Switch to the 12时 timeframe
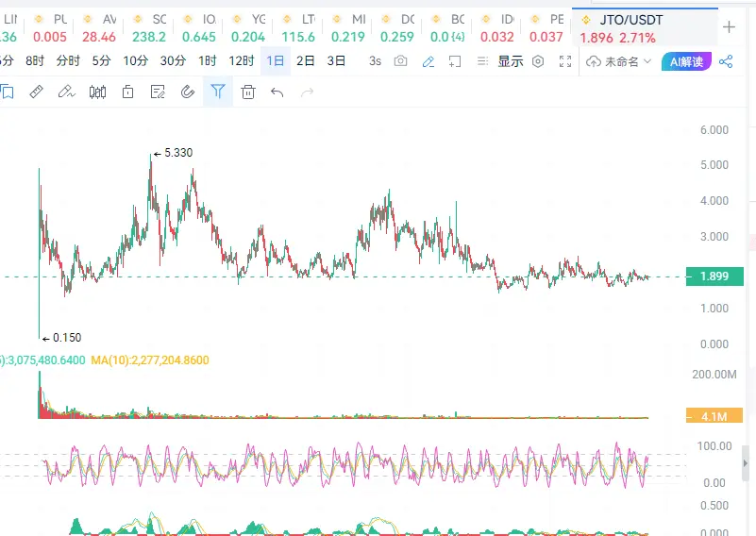Image resolution: width=756 pixels, height=536 pixels. click(x=242, y=60)
